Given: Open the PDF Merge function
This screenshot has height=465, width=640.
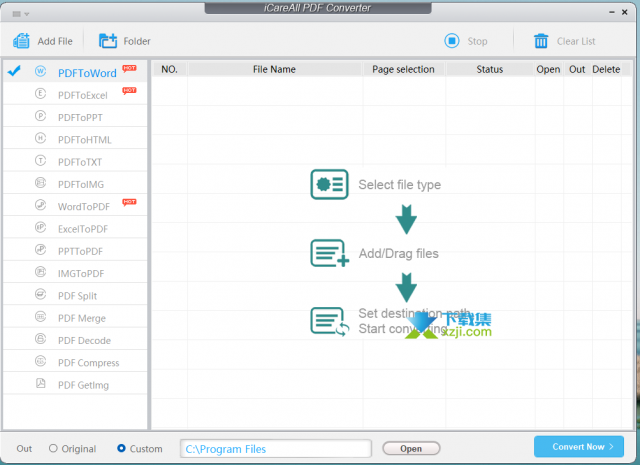Looking at the screenshot, I should (x=75, y=317).
